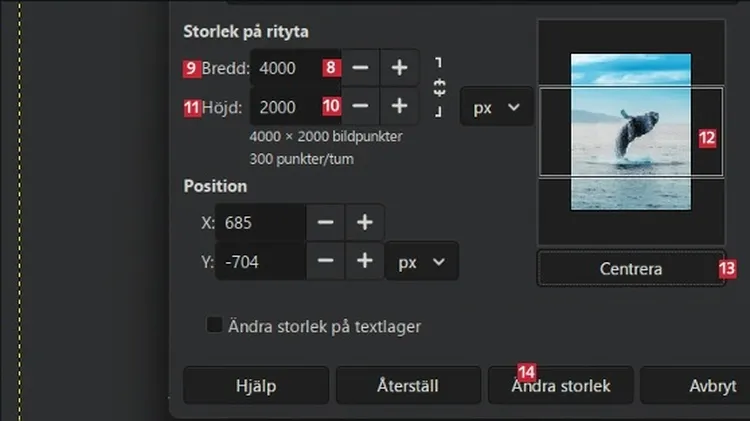Confirm with the Ändra storlek button
The height and width of the screenshot is (421, 750).
559,385
